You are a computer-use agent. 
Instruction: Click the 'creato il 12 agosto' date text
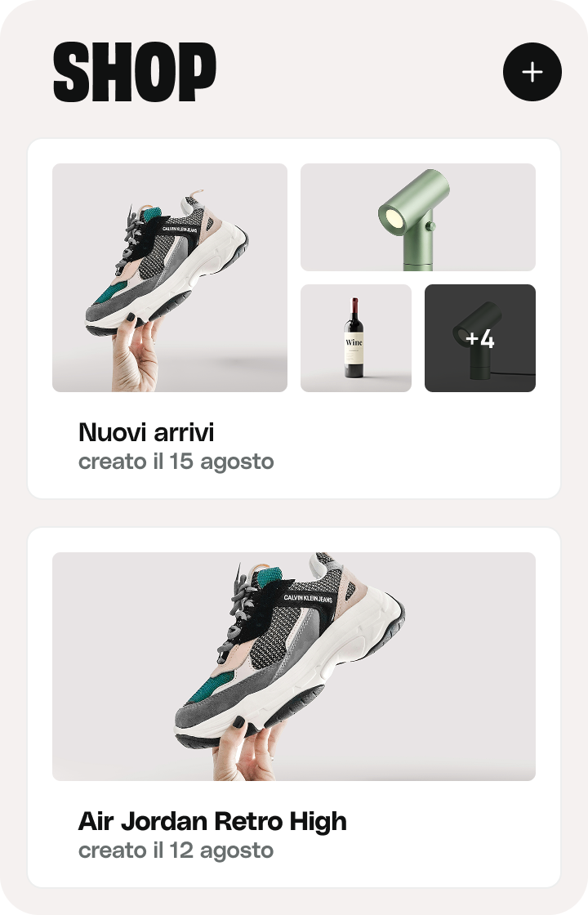(176, 850)
